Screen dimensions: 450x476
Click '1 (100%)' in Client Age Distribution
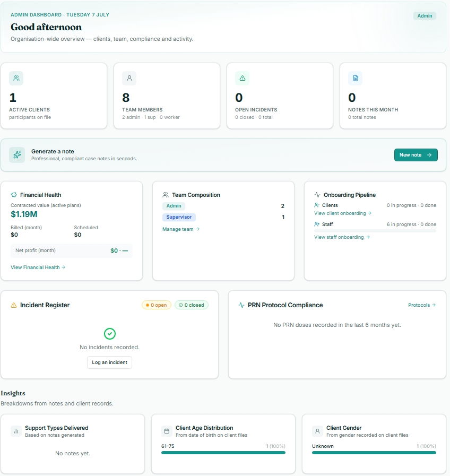(x=276, y=446)
